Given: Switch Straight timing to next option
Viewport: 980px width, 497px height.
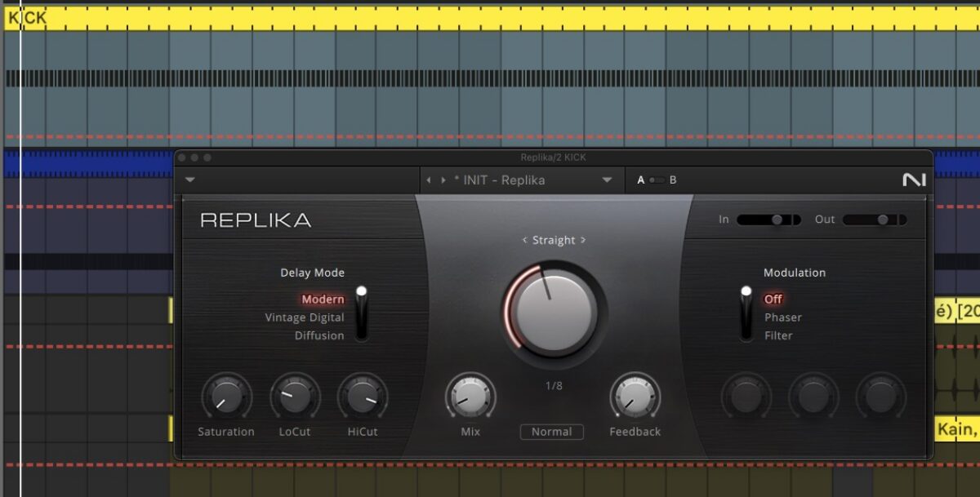Looking at the screenshot, I should tap(583, 241).
